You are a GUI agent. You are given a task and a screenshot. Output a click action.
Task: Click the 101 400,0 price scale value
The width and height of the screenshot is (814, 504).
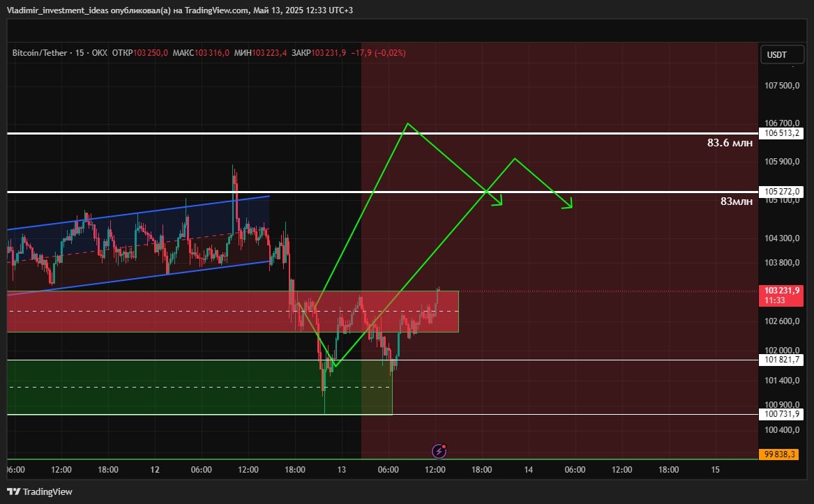coord(782,381)
